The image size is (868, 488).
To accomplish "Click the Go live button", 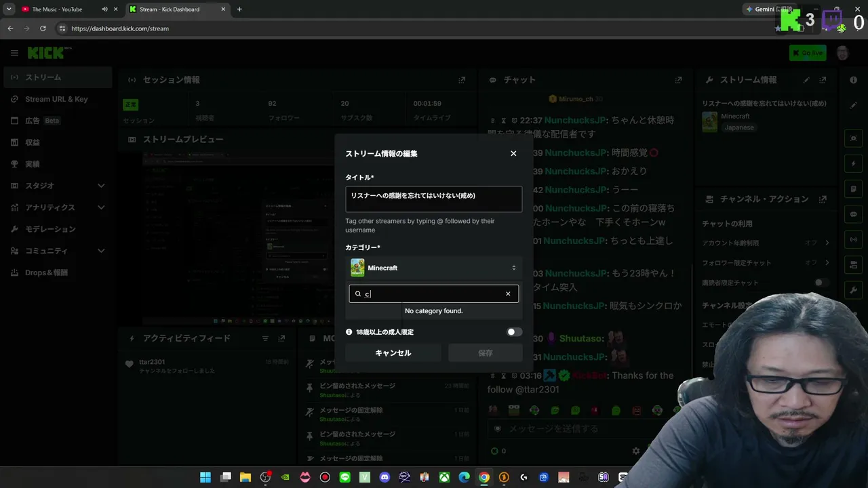I will point(808,53).
